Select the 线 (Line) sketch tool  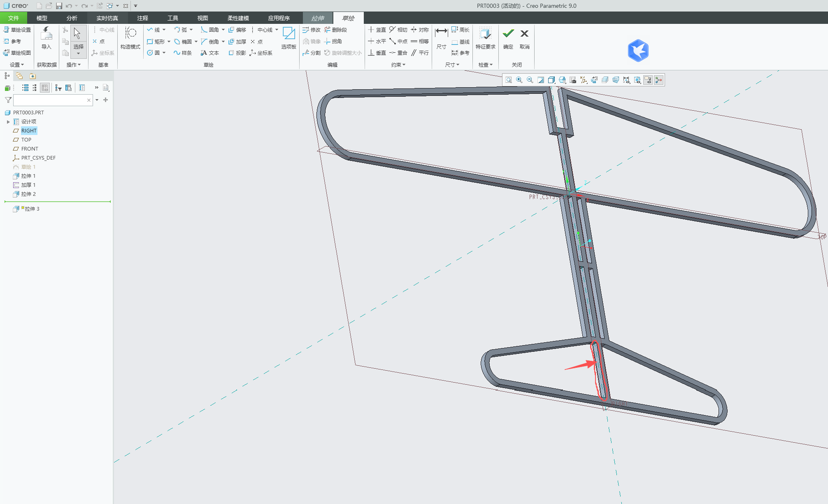154,30
